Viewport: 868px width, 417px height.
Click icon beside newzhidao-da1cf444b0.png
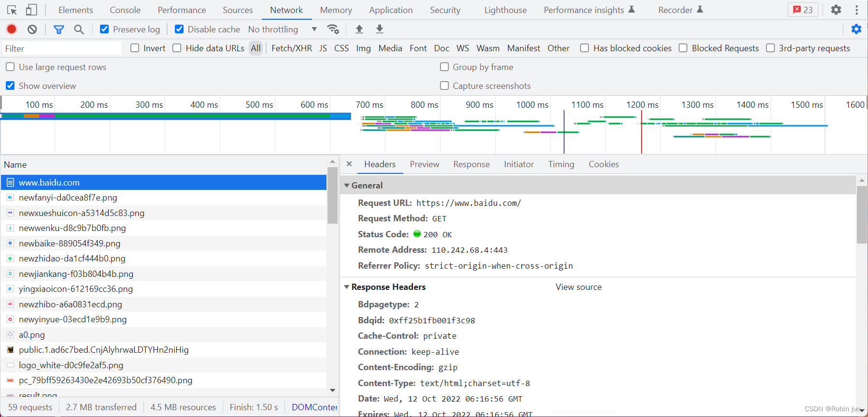[10, 259]
